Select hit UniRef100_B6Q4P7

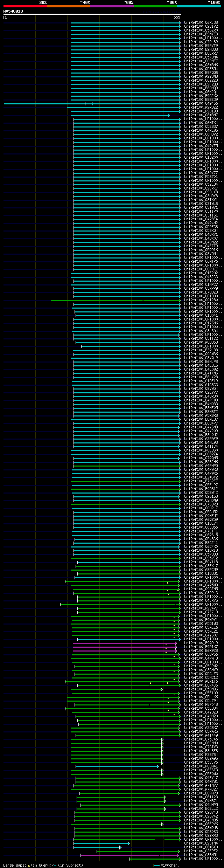point(201,423)
